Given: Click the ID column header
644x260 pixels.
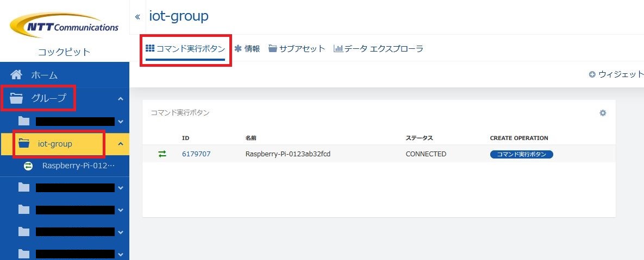Looking at the screenshot, I should 185,138.
